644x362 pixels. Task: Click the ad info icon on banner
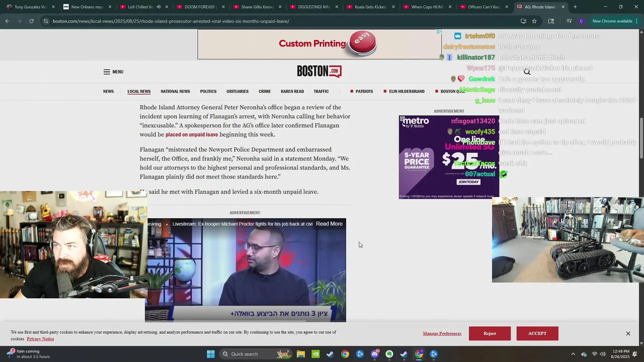pos(439,32)
